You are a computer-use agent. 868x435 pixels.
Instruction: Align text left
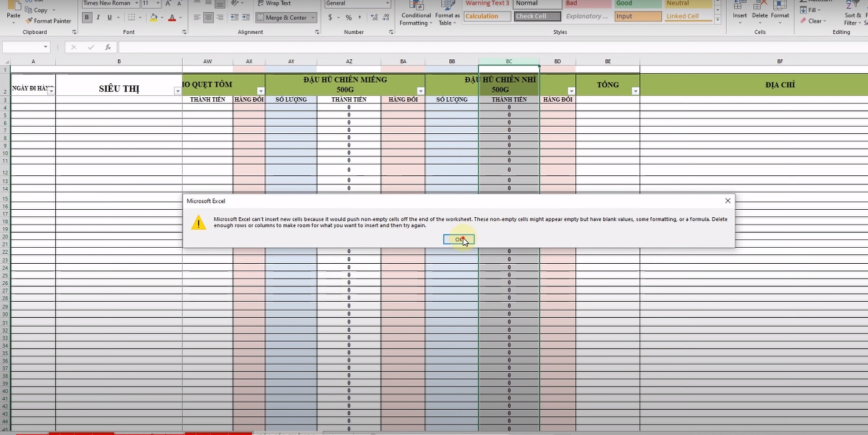pos(197,17)
